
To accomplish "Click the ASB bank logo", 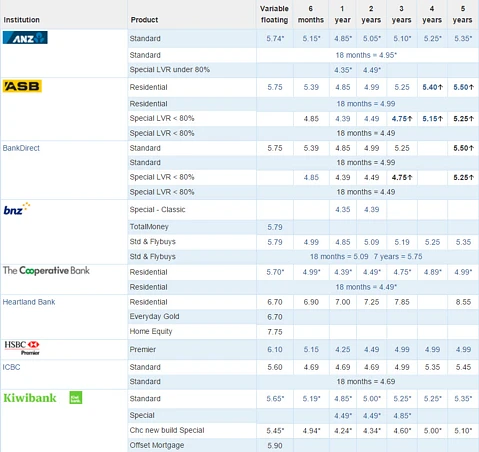I will [x=22, y=86].
